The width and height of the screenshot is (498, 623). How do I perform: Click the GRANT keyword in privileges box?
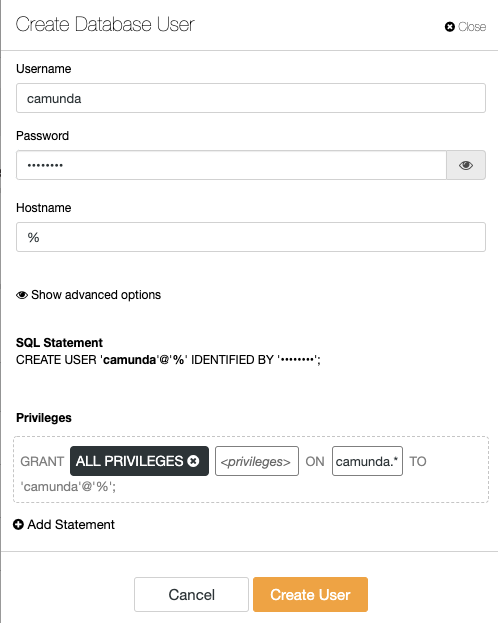pyautogui.click(x=42, y=461)
